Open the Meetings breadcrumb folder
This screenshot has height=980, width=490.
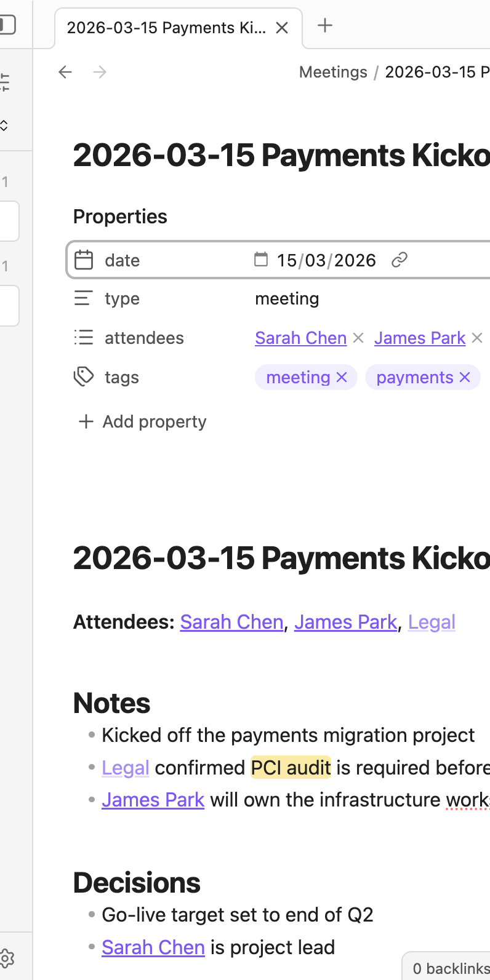(x=333, y=72)
